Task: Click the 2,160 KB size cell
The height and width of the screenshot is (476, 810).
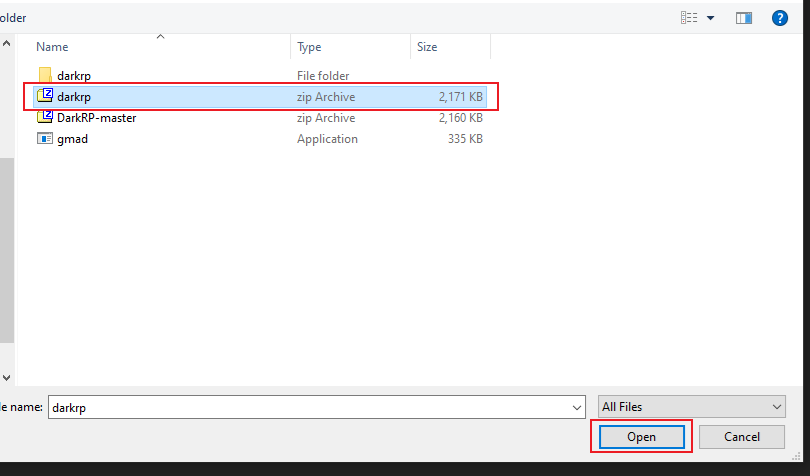Action: click(460, 118)
